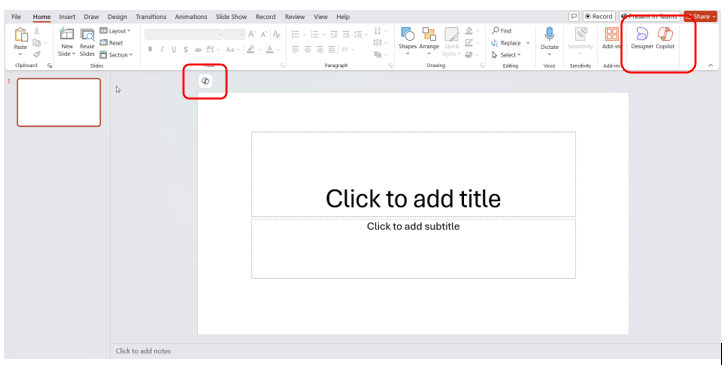Screen dimensions: 728x368
Task: Click the 'Click to add subtitle' placeholder
Action: point(413,249)
